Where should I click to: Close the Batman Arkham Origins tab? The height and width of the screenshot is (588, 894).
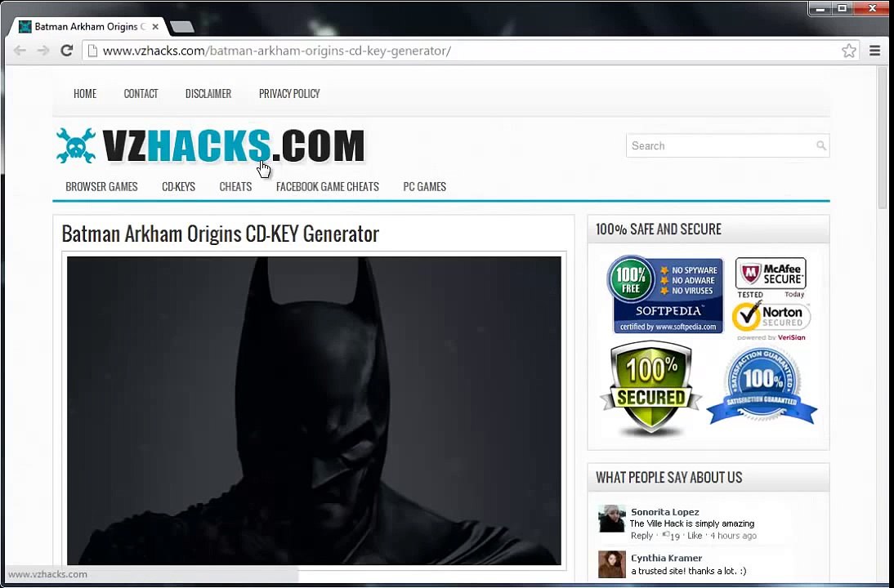point(155,26)
